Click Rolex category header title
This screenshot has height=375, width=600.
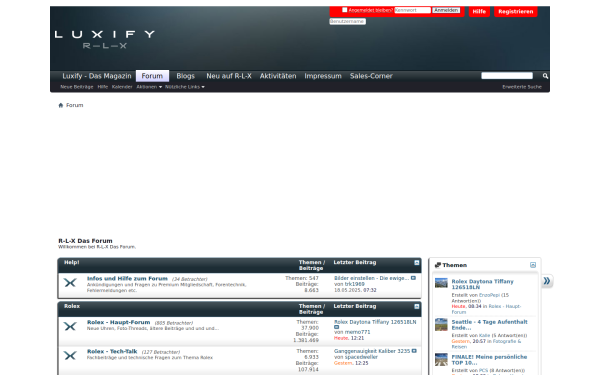pyautogui.click(x=72, y=306)
